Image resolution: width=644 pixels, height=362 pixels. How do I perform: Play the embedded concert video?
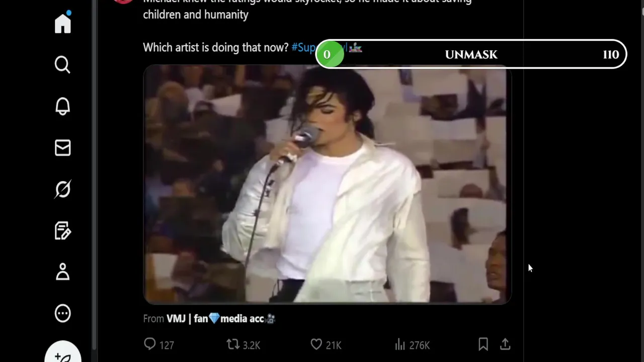pos(328,184)
